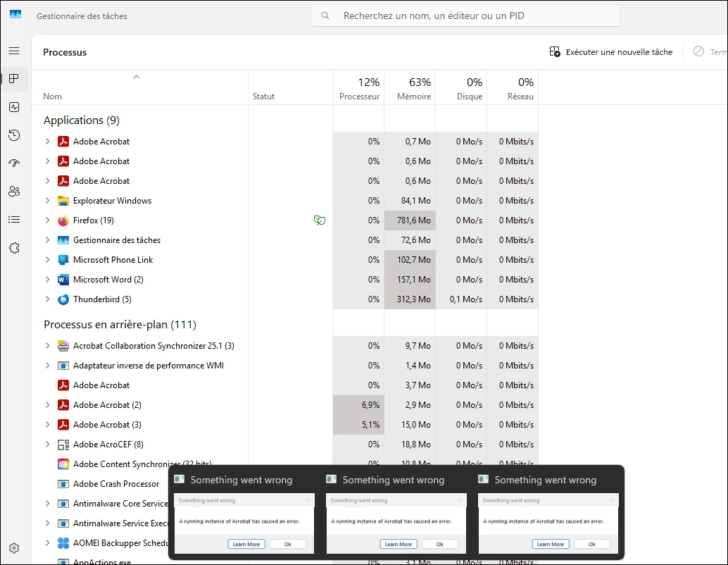Image resolution: width=728 pixels, height=565 pixels.
Task: Expand the Firefox (19) process group
Action: pos(47,221)
